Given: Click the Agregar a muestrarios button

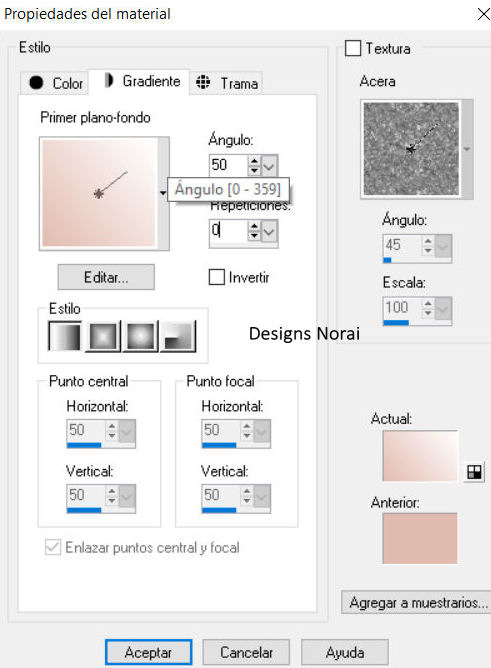Looking at the screenshot, I should pos(416,602).
